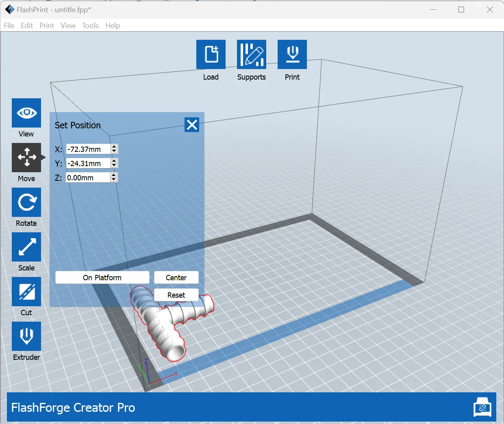Image resolution: width=504 pixels, height=424 pixels.
Task: Minimize the FlashPrint window
Action: 433,9
